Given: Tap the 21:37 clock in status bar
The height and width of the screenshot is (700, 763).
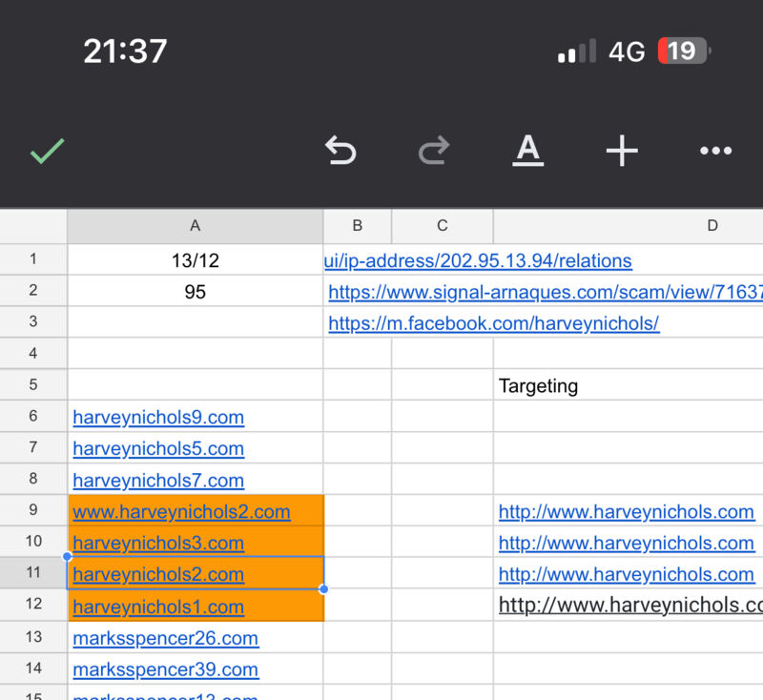Looking at the screenshot, I should click(125, 51).
